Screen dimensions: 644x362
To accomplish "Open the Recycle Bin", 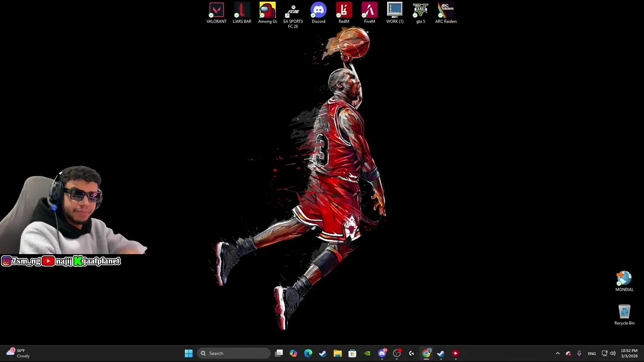I will tap(624, 315).
